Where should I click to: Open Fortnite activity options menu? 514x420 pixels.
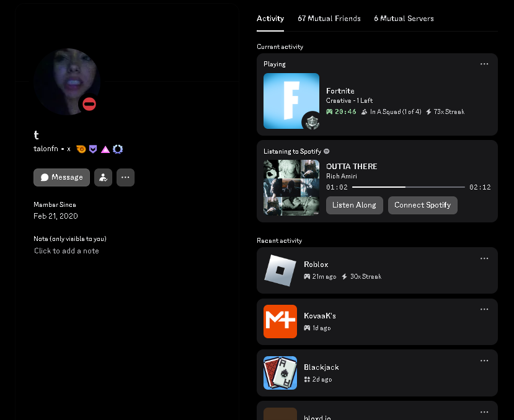[x=484, y=64]
